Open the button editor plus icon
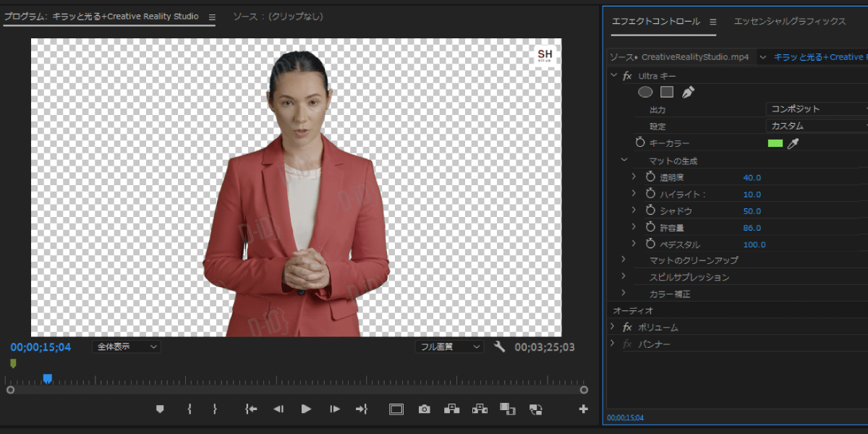The image size is (868, 434). [x=584, y=409]
